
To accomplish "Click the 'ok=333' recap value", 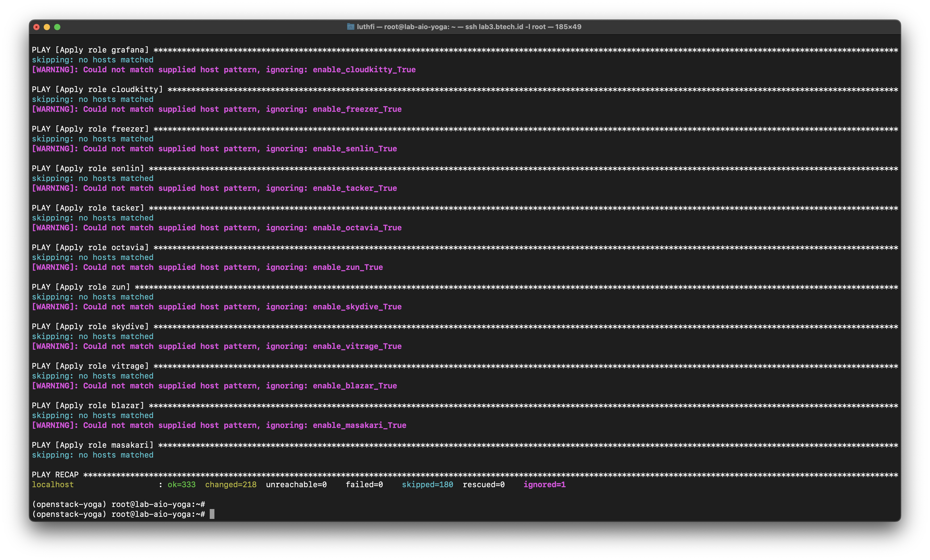I will [x=182, y=484].
